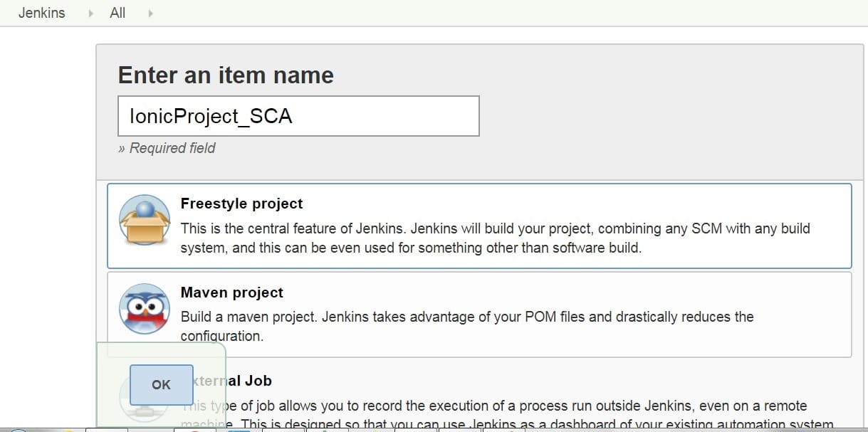The image size is (868, 432).
Task: Expand the arrow next to All breadcrumb
Action: pos(150,14)
